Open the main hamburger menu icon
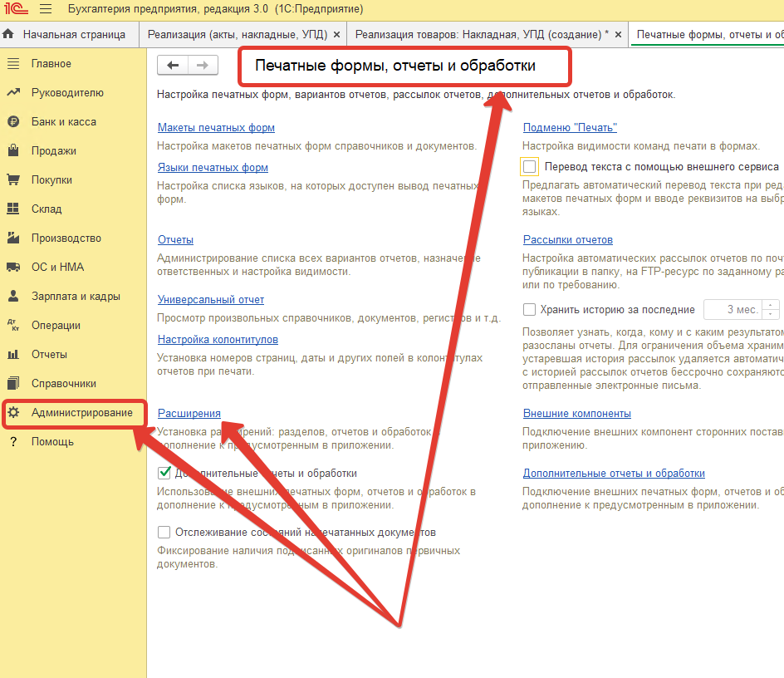This screenshot has width=784, height=678. point(46,9)
